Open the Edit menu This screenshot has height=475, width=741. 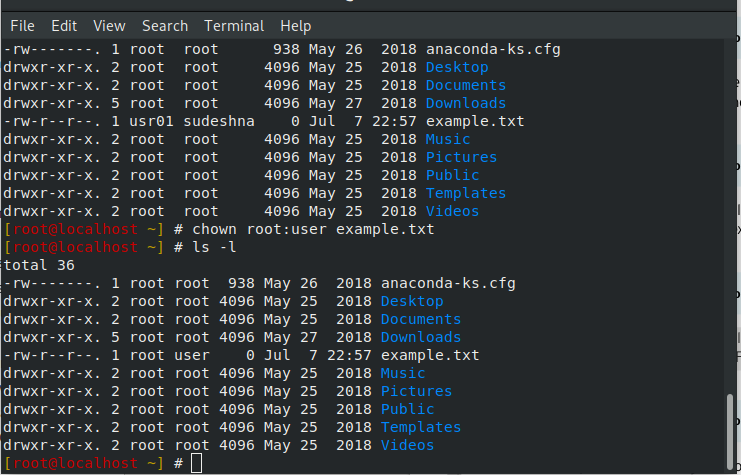coord(64,25)
